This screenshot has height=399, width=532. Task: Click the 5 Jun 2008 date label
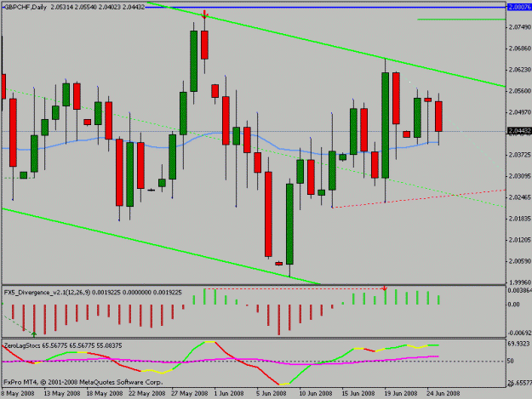click(272, 393)
